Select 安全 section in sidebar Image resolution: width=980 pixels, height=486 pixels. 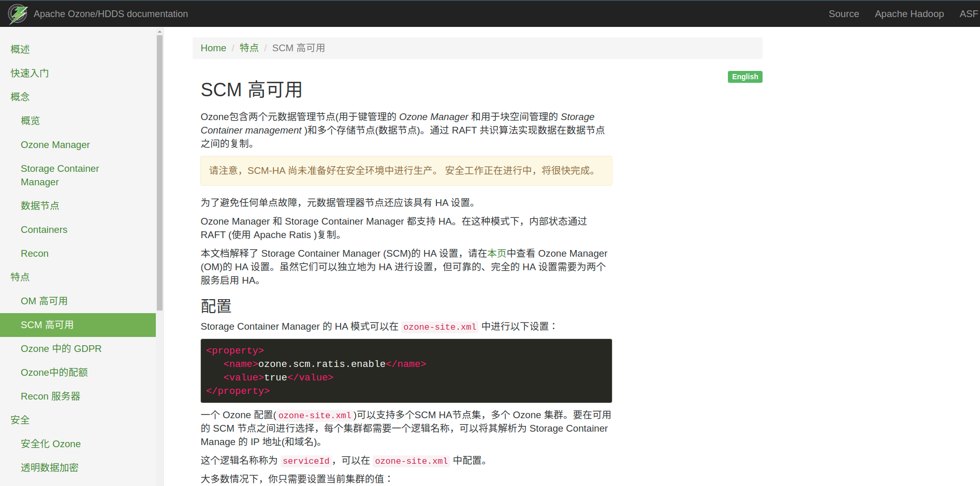[20, 420]
